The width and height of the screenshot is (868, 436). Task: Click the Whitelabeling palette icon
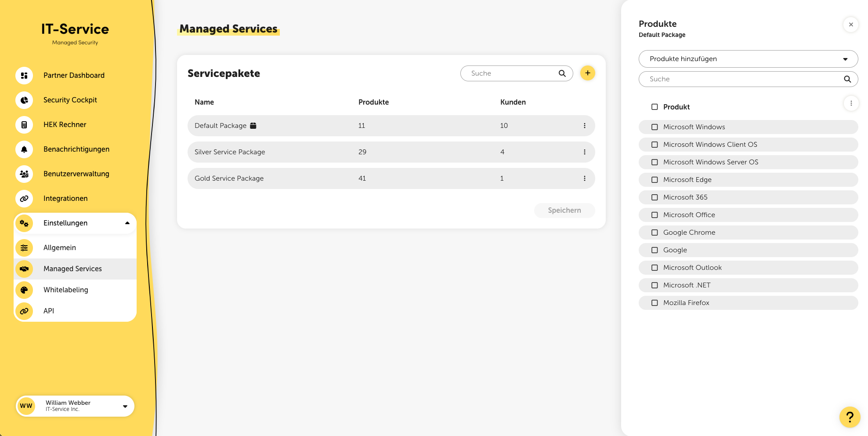click(x=24, y=290)
